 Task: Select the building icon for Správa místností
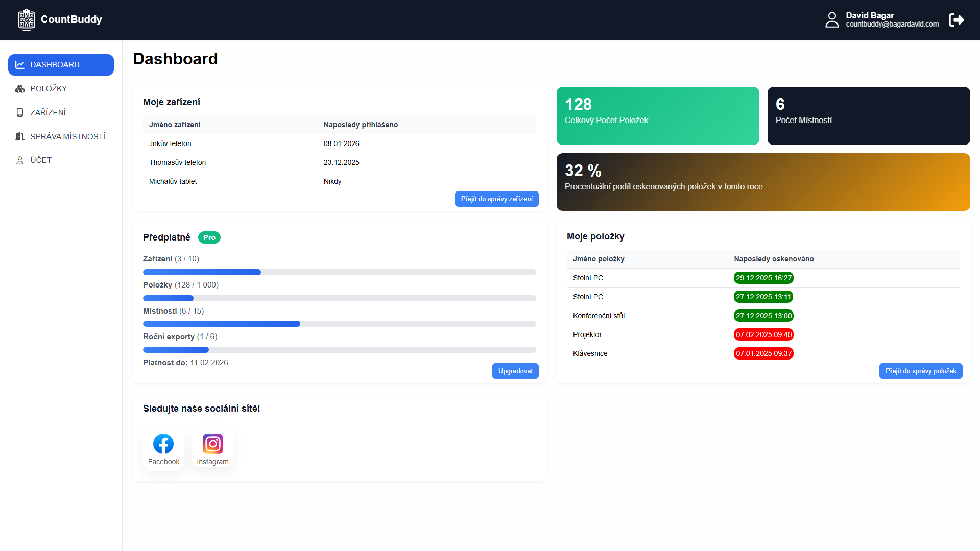coord(20,136)
